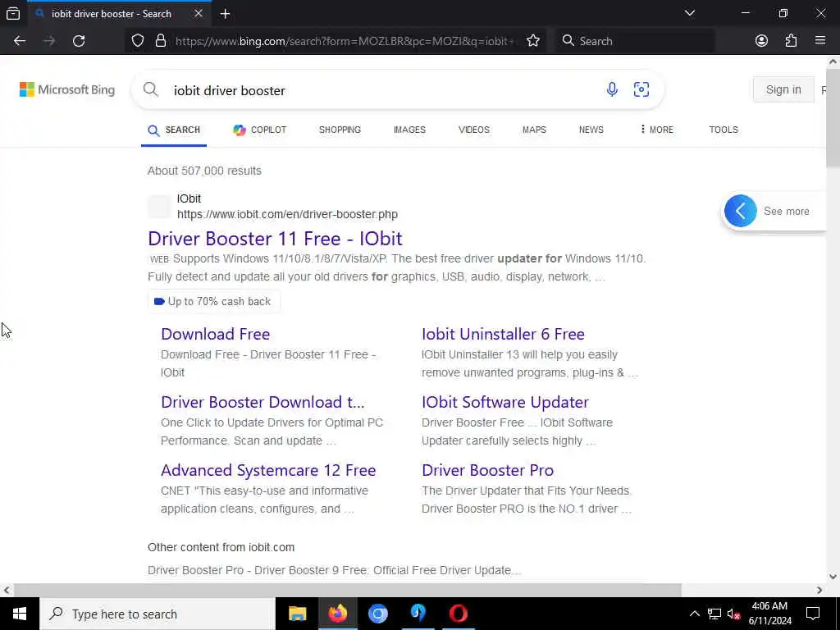Click scroll down arrow on vertical scrollbar
The width and height of the screenshot is (840, 630).
point(833,577)
